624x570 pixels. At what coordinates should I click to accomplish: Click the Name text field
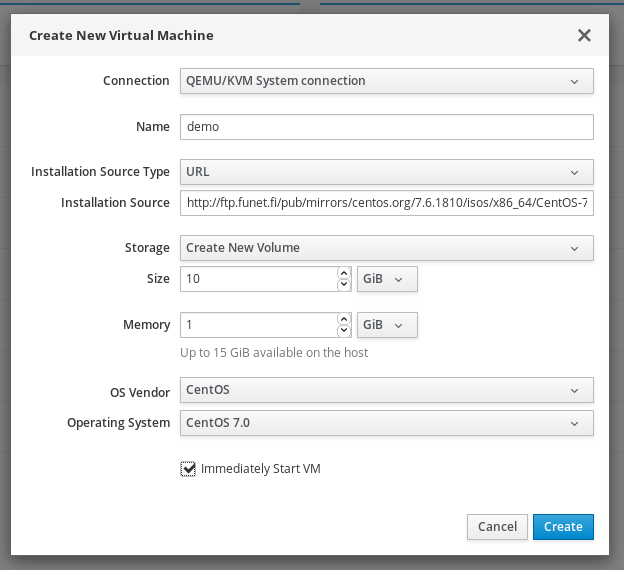click(x=387, y=127)
